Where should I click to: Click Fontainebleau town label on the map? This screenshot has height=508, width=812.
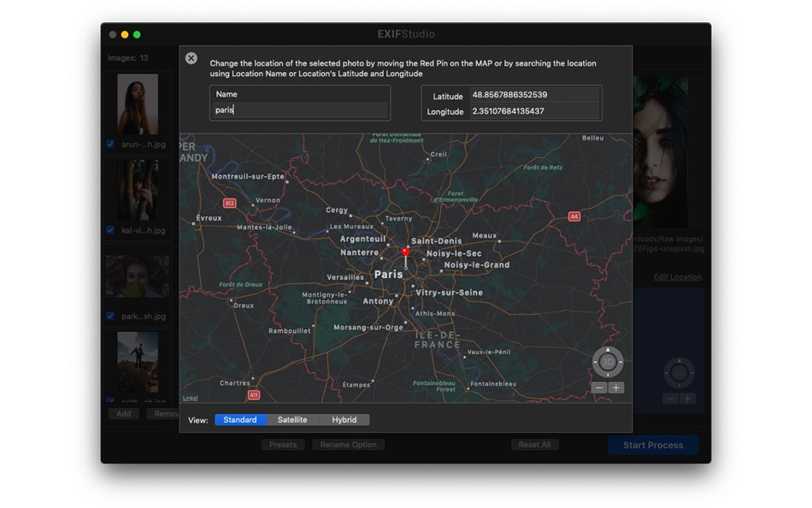point(493,384)
